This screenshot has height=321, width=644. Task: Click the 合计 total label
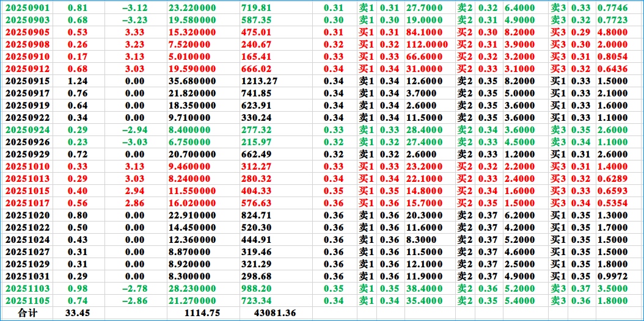(27, 313)
